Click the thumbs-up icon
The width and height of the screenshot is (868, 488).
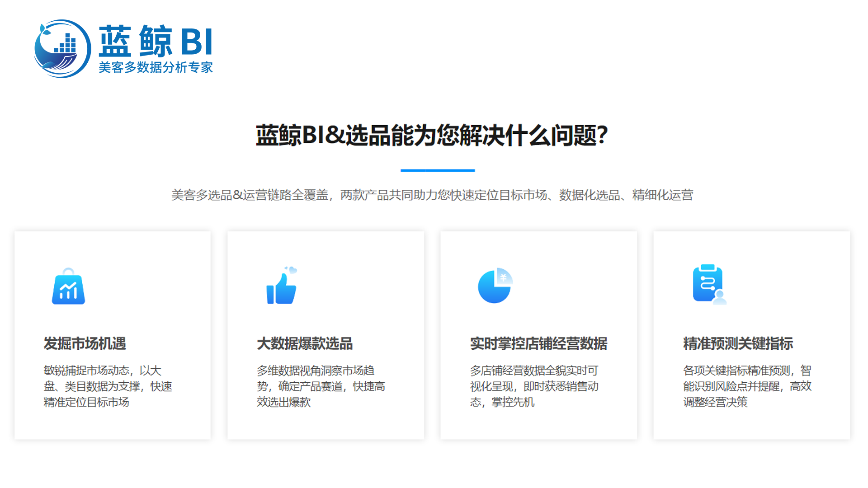click(x=282, y=286)
